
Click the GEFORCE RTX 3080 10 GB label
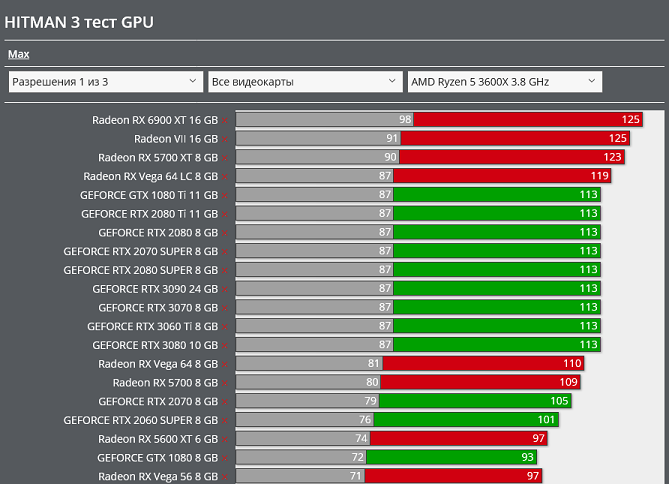coord(155,345)
